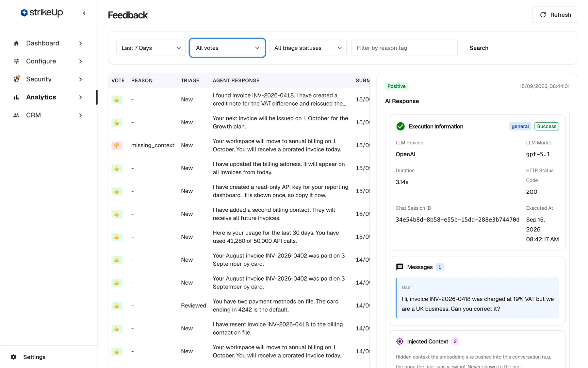Screen dimensions: 588x368
Task: Click the gpt-5.1 model value
Action: 538,154
